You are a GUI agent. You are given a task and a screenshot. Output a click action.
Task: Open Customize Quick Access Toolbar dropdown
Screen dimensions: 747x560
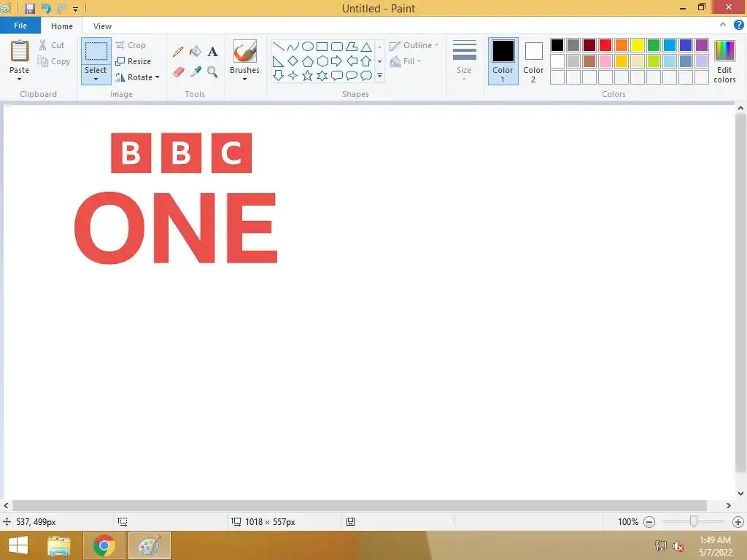(x=75, y=9)
